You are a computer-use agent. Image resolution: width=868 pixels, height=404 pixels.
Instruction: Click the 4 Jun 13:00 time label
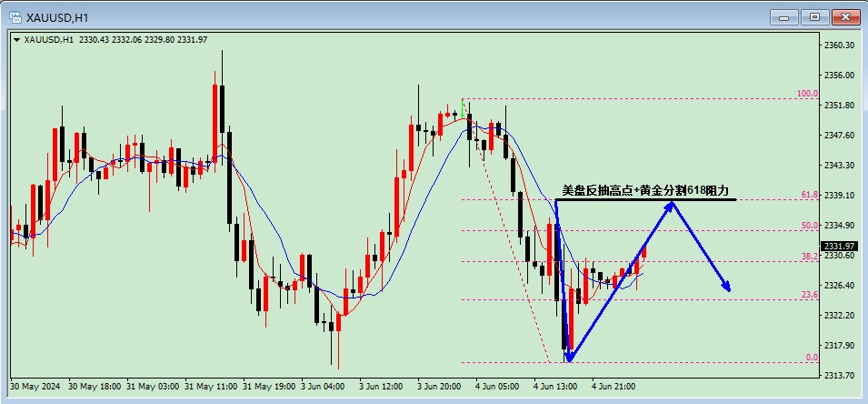pos(555,386)
